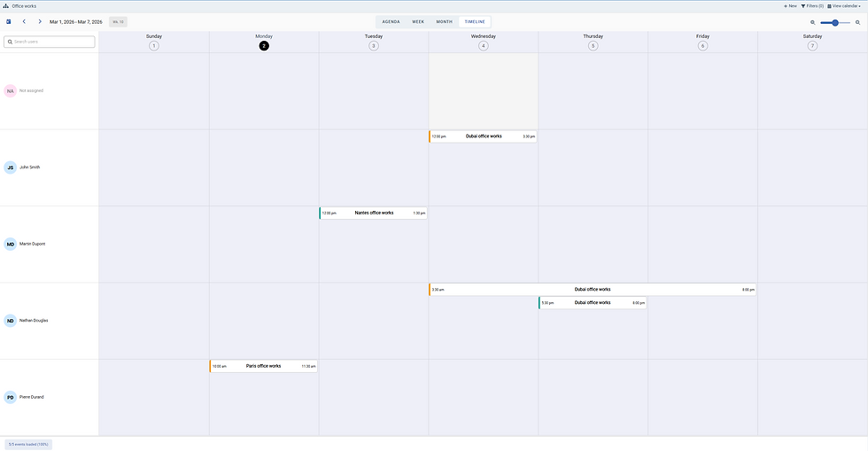Open the calendar date picker icon
Screen dimensions: 868x451
pyautogui.click(x=9, y=21)
